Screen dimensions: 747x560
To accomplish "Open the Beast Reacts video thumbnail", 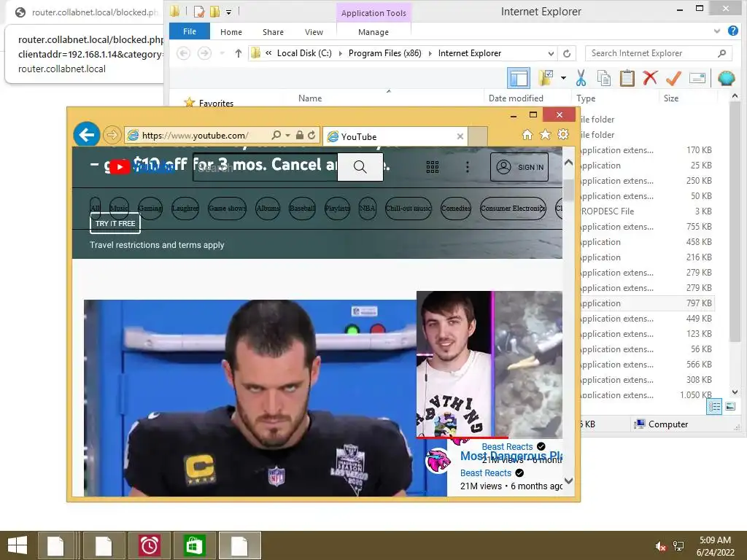I will click(x=489, y=365).
